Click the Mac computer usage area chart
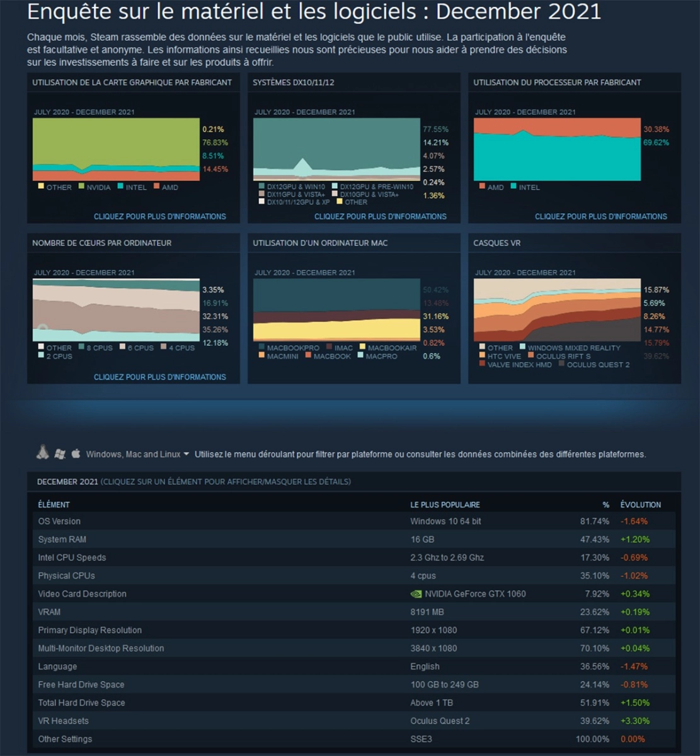The height and width of the screenshot is (756, 700). tap(336, 310)
